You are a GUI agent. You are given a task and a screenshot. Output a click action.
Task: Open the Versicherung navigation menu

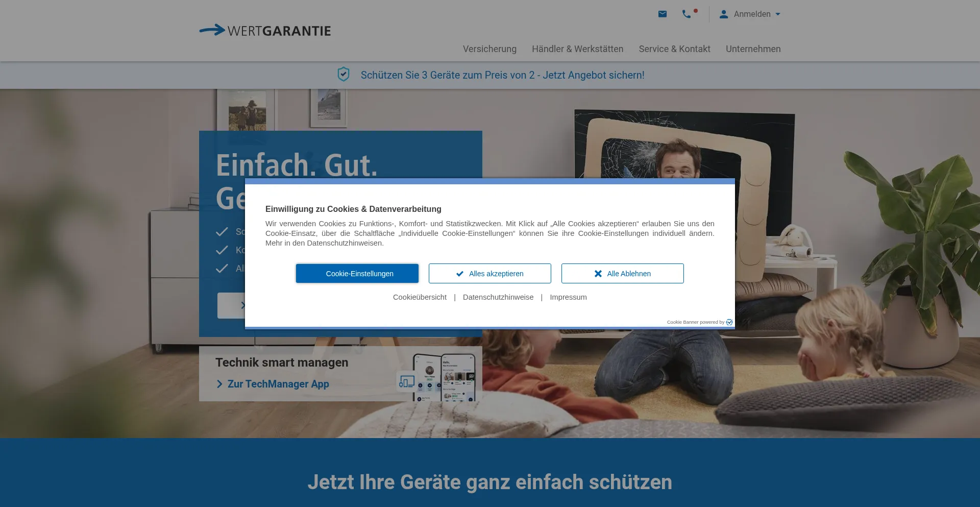[489, 49]
